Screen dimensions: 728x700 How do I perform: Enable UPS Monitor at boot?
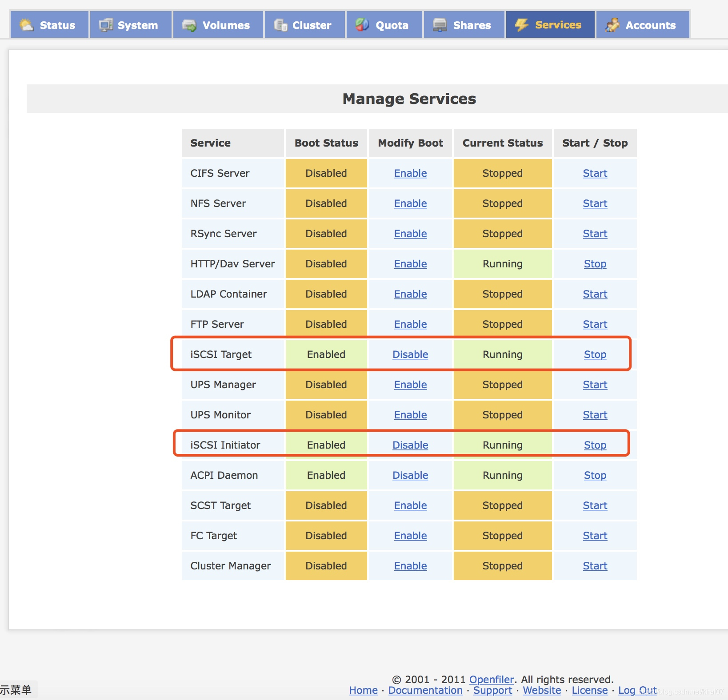tap(410, 415)
